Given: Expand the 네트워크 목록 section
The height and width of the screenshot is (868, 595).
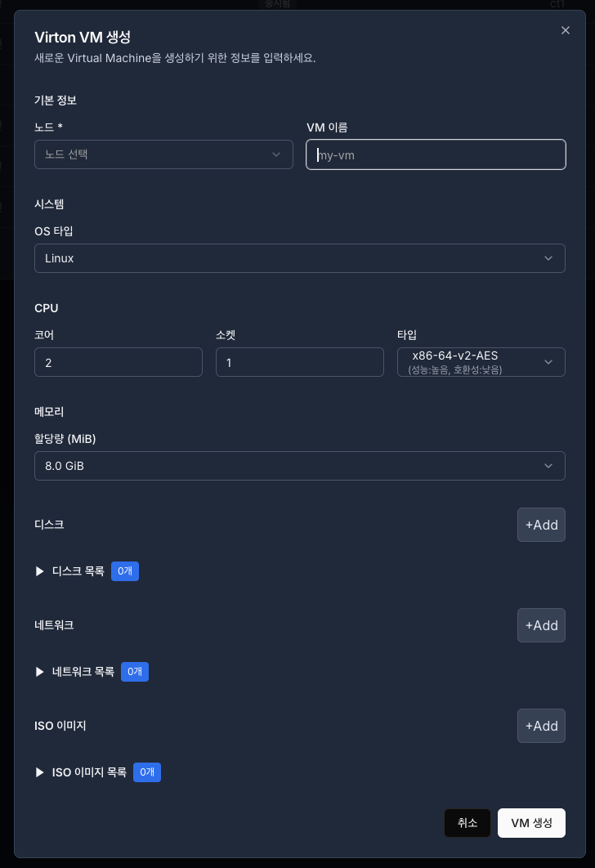Looking at the screenshot, I should [x=84, y=671].
